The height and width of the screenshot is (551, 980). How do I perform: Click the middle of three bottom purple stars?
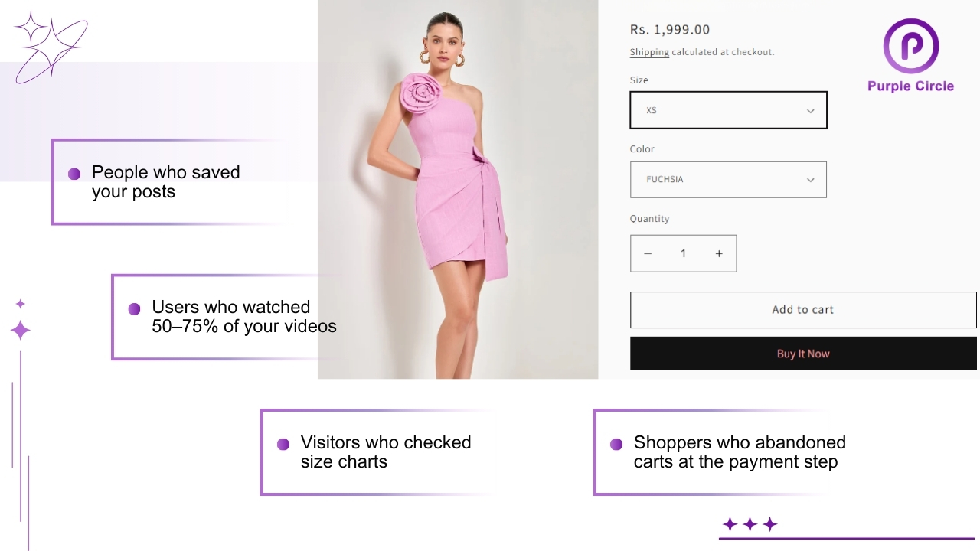point(750,524)
